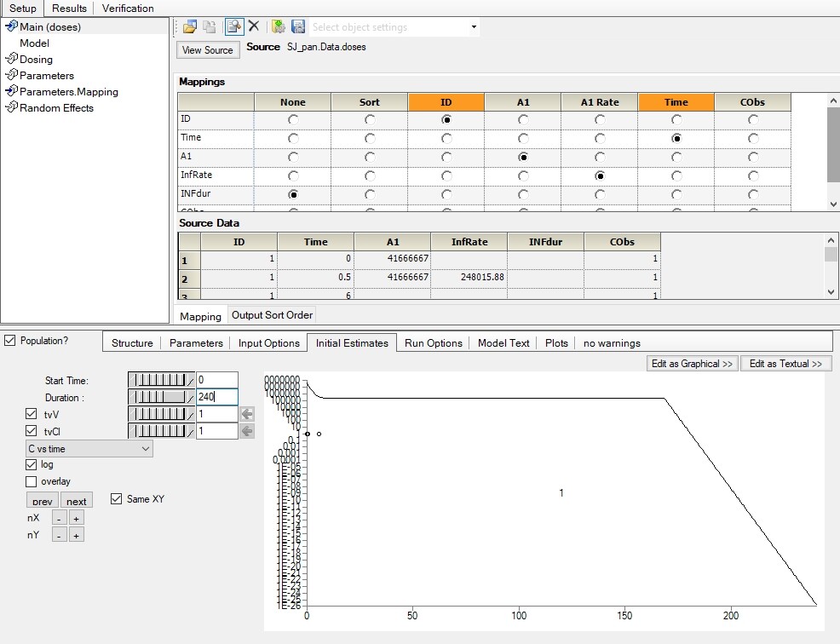Click the copy objects toolbar icon
The image size is (840, 644).
210,26
